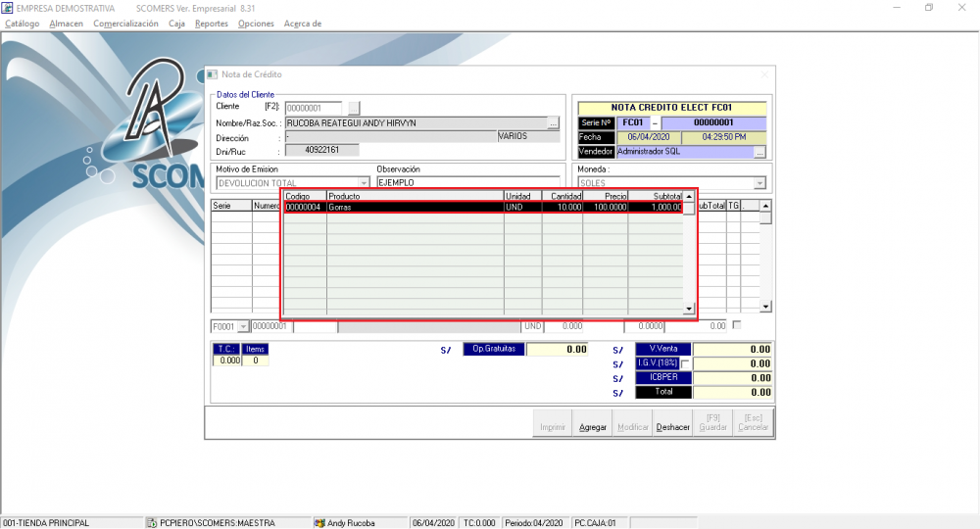Click status bar entry Periodo:04/2020
This screenshot has height=529, width=980.
pos(534,523)
